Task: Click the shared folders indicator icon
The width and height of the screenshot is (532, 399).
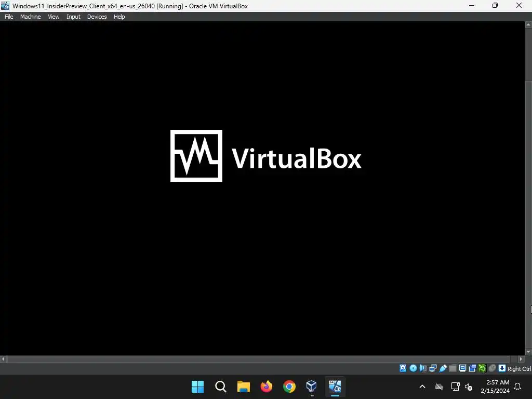Action: pyautogui.click(x=453, y=368)
